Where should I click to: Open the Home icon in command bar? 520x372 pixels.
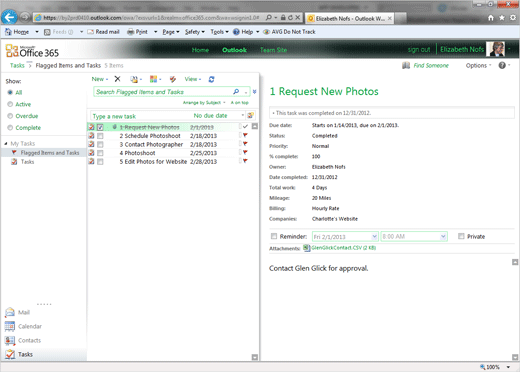tap(8, 32)
